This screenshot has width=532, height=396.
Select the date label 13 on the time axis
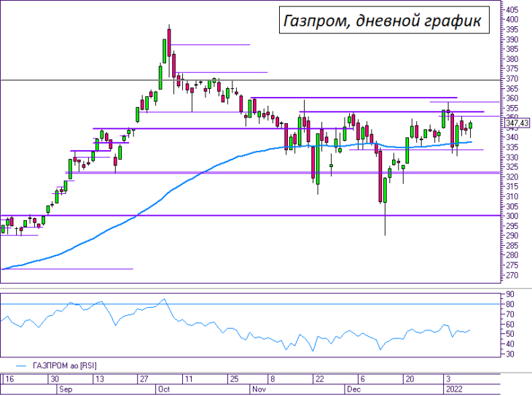[x=99, y=379]
